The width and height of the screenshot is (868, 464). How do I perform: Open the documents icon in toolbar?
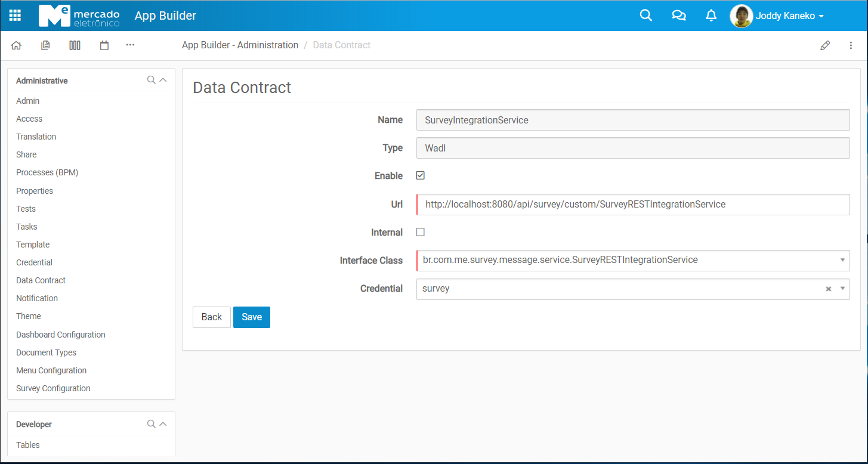coord(45,45)
